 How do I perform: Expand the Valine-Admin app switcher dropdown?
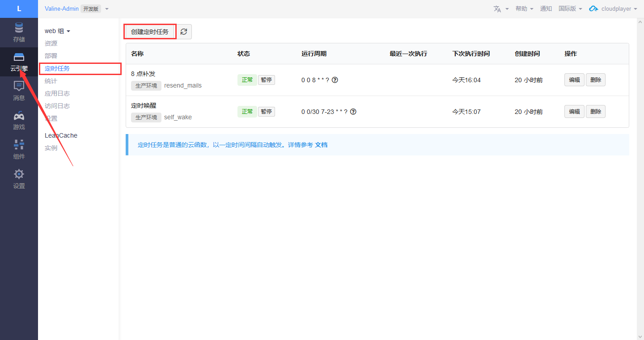pos(107,9)
